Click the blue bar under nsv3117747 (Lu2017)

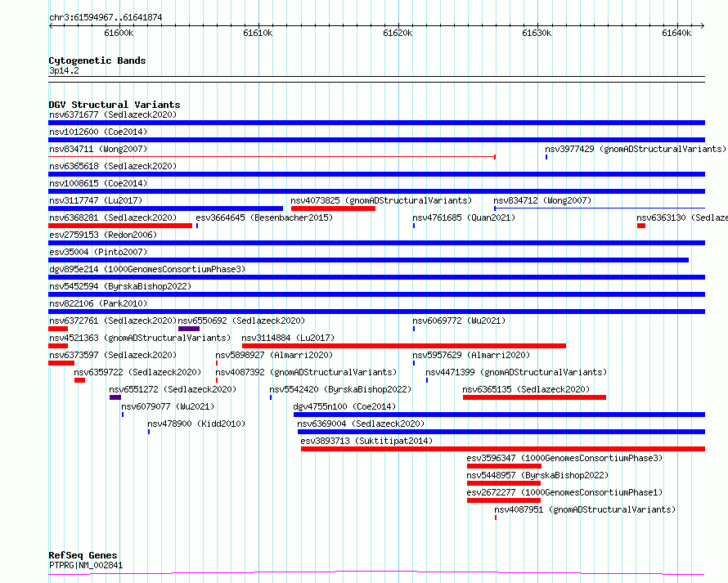(x=165, y=209)
